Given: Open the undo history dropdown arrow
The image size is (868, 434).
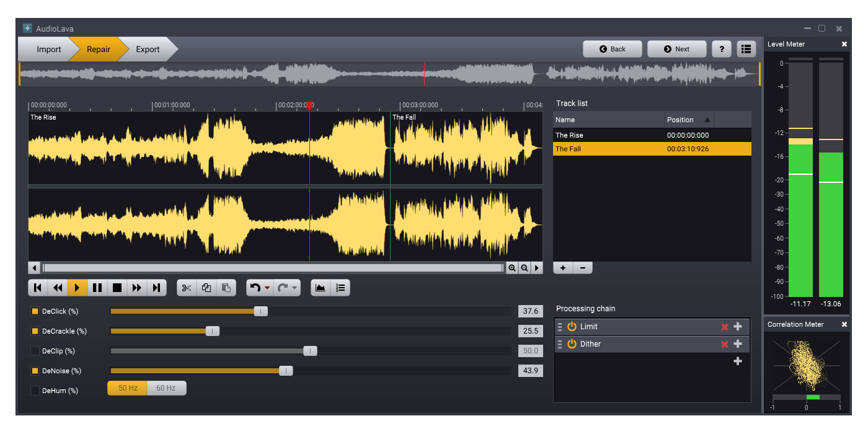Looking at the screenshot, I should click(267, 288).
